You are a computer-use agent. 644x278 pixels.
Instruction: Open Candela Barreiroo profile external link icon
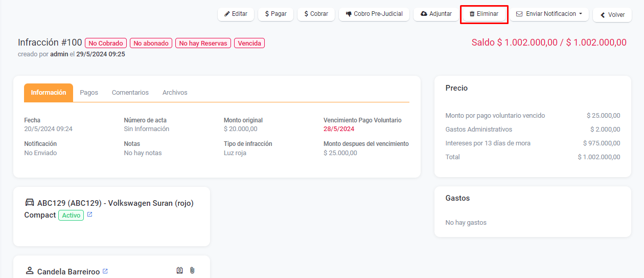tap(105, 271)
